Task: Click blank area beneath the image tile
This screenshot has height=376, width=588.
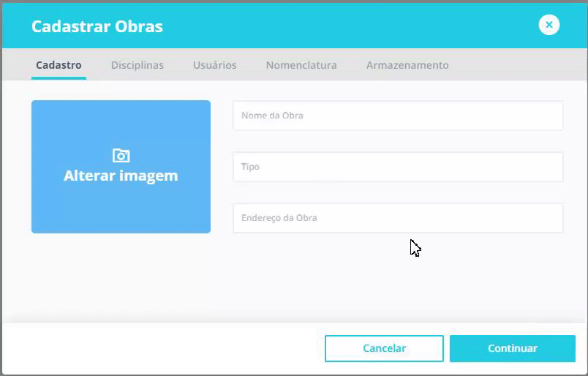Action: click(121, 278)
